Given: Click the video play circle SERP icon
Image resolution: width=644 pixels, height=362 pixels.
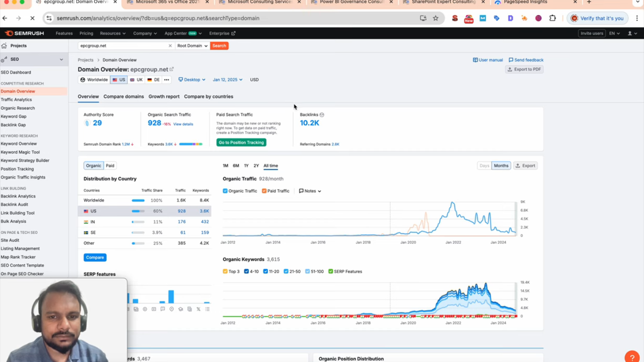Looking at the screenshot, I should point(145,309).
